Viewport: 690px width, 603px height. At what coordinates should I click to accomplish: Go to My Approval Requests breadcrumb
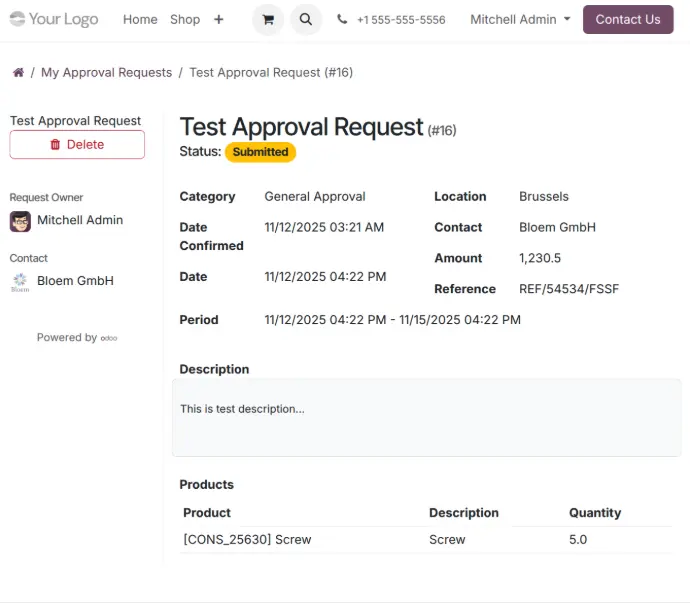pyautogui.click(x=106, y=73)
